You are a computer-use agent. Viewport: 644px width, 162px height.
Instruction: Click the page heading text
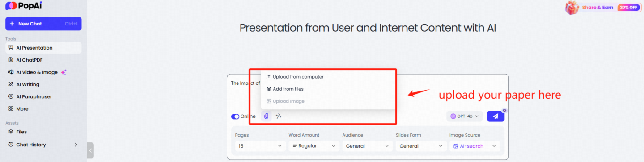[x=368, y=28]
